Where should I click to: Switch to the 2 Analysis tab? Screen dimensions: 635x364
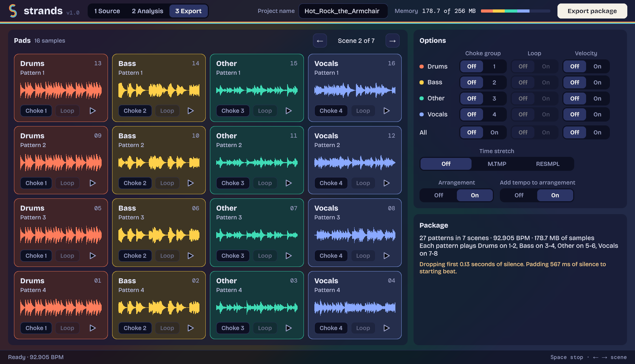(x=147, y=11)
